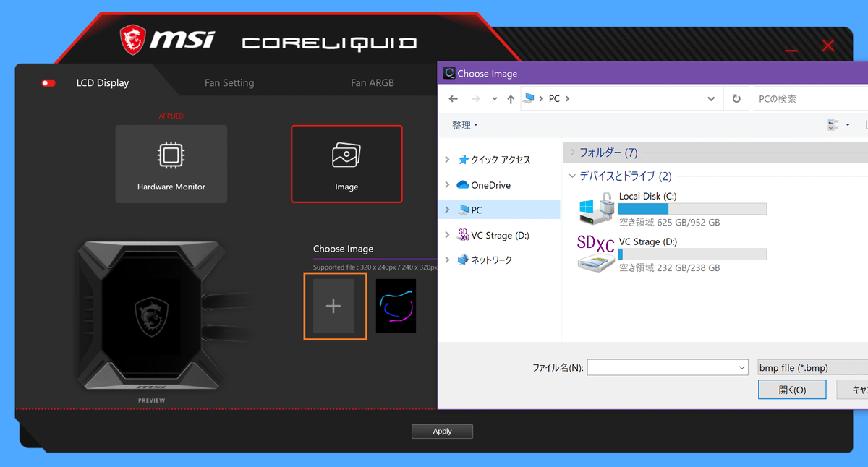Click the 空き領域 232 GB/238 GB text
868x467 pixels.
coord(669,267)
